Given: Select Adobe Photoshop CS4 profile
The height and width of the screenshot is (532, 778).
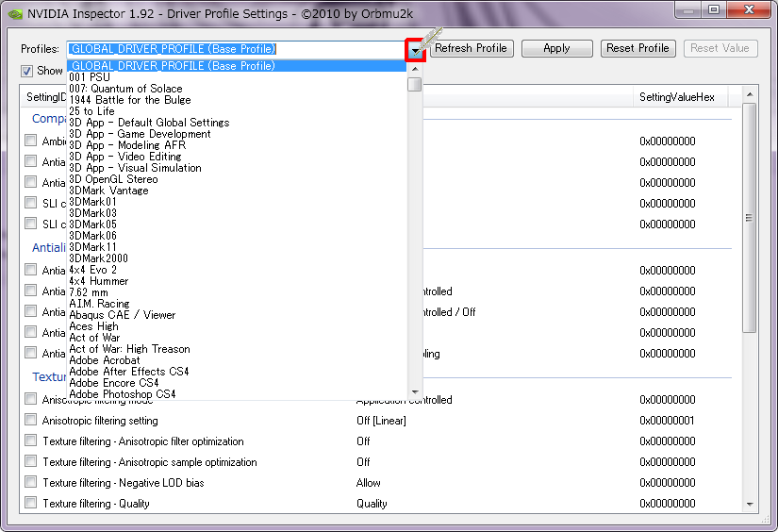Looking at the screenshot, I should 237,394.
